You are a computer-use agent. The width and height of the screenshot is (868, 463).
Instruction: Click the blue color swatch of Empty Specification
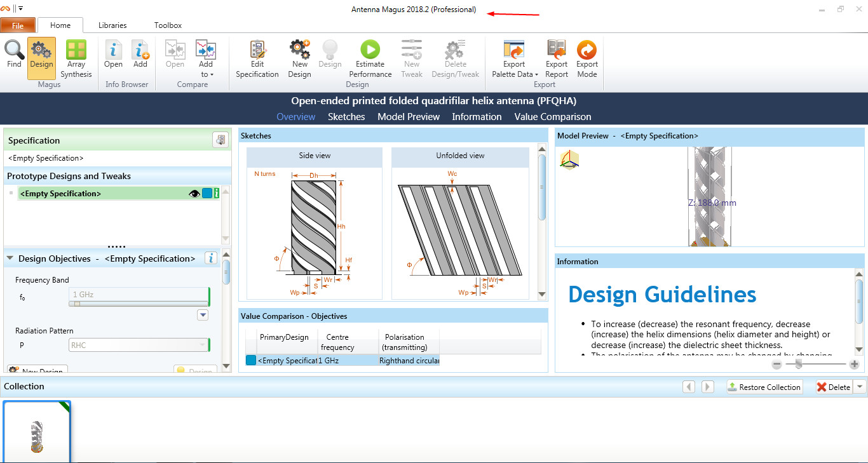pyautogui.click(x=207, y=194)
